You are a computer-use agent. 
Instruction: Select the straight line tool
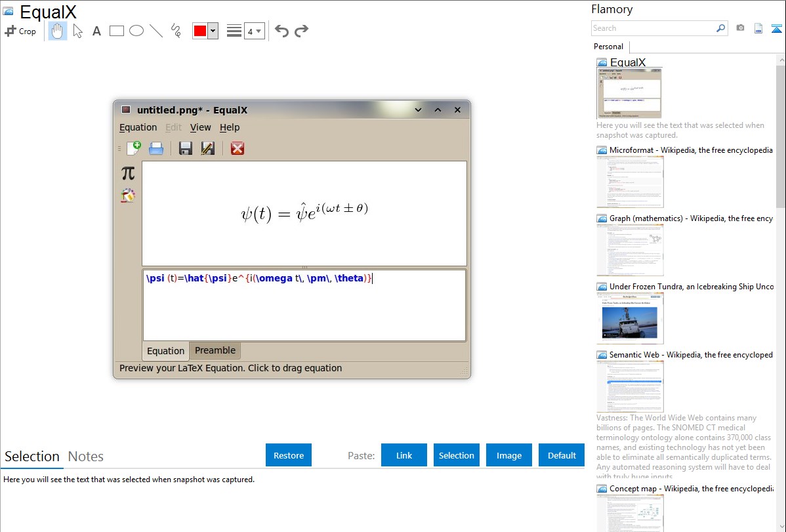click(156, 31)
